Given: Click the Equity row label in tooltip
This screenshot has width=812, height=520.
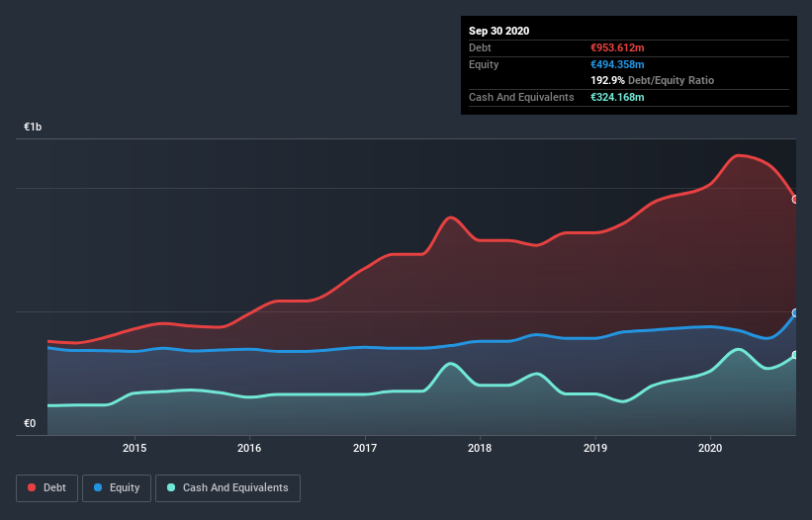Looking at the screenshot, I should [484, 64].
